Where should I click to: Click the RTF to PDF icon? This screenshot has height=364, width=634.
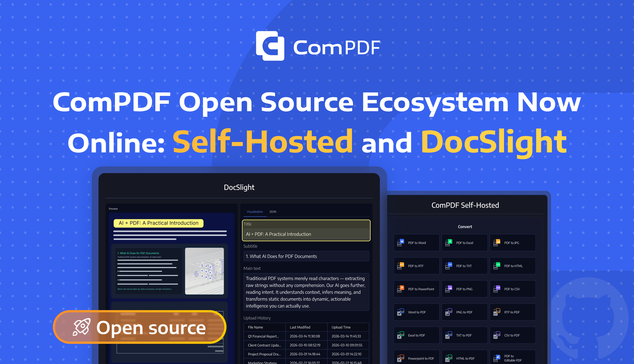[x=497, y=312]
